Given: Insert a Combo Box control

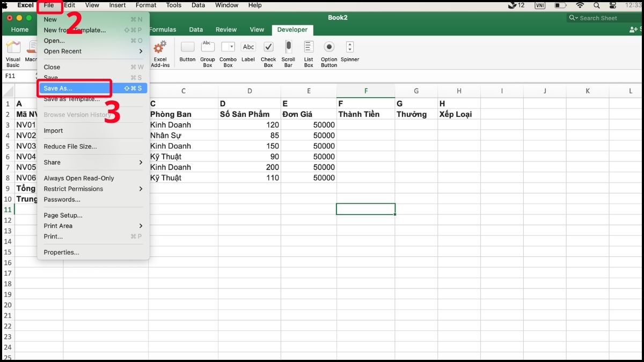Looking at the screenshot, I should tap(228, 47).
